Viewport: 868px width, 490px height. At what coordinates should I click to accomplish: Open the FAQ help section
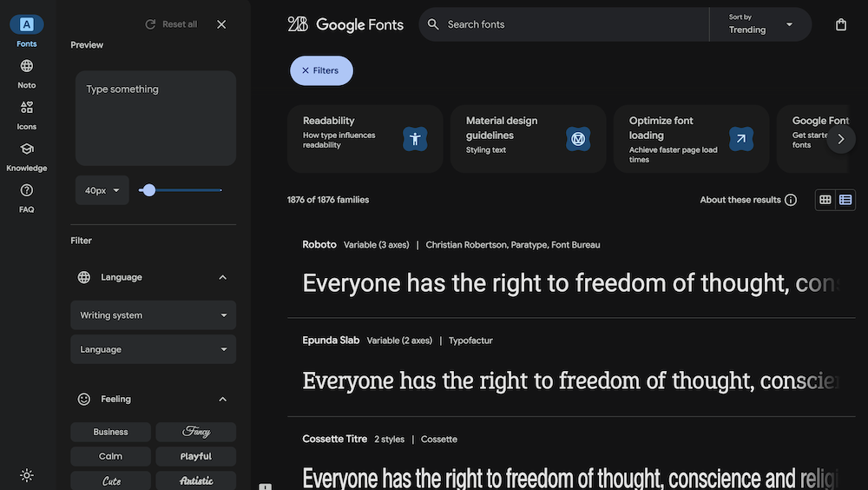(x=27, y=198)
